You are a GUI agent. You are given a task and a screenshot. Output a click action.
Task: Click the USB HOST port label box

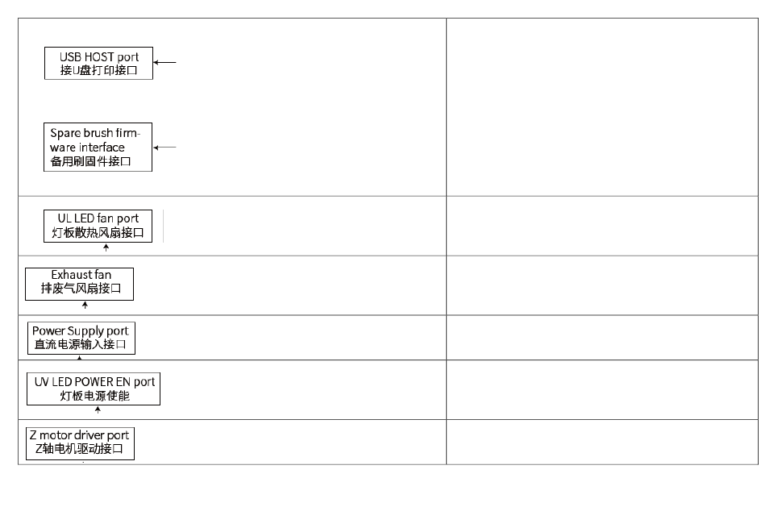98,63
